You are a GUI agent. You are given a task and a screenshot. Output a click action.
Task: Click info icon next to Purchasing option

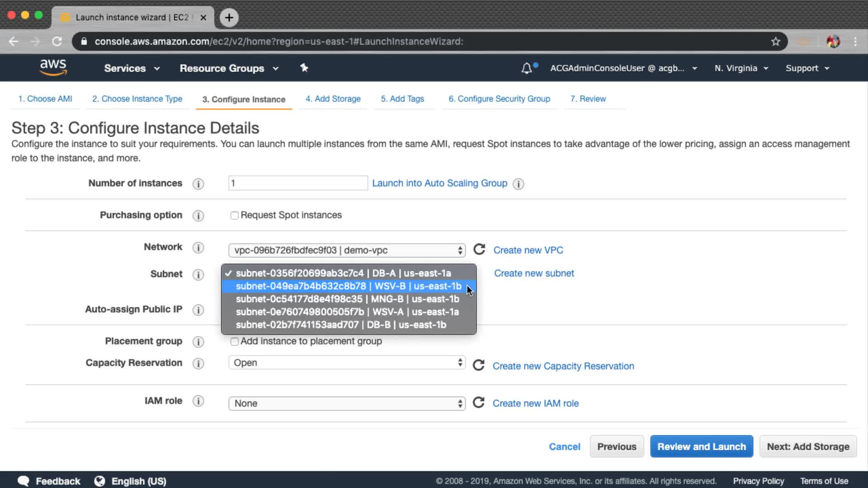tap(198, 216)
